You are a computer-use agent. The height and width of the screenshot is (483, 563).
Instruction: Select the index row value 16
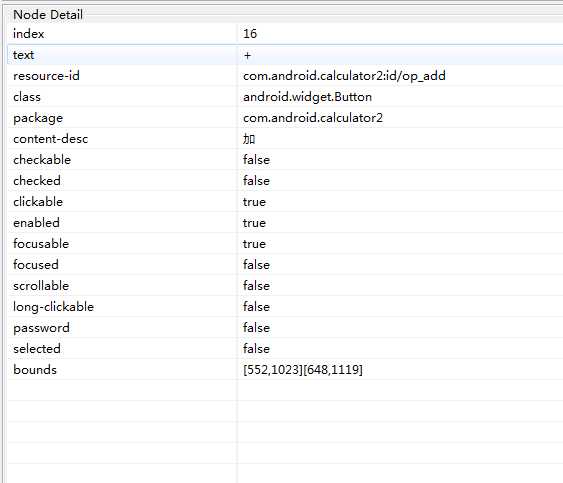point(250,34)
